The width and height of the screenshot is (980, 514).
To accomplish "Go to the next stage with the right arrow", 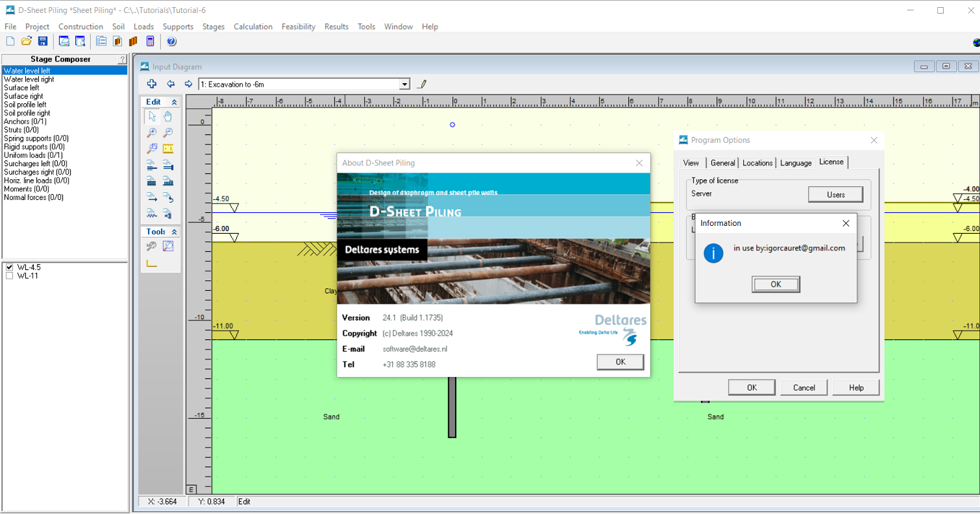I will [188, 84].
